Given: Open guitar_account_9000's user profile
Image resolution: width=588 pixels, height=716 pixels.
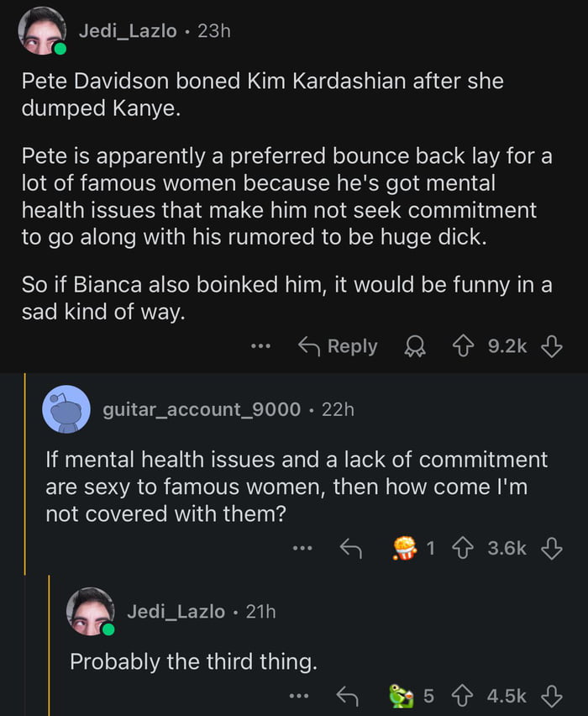Looking at the screenshot, I should (x=201, y=409).
